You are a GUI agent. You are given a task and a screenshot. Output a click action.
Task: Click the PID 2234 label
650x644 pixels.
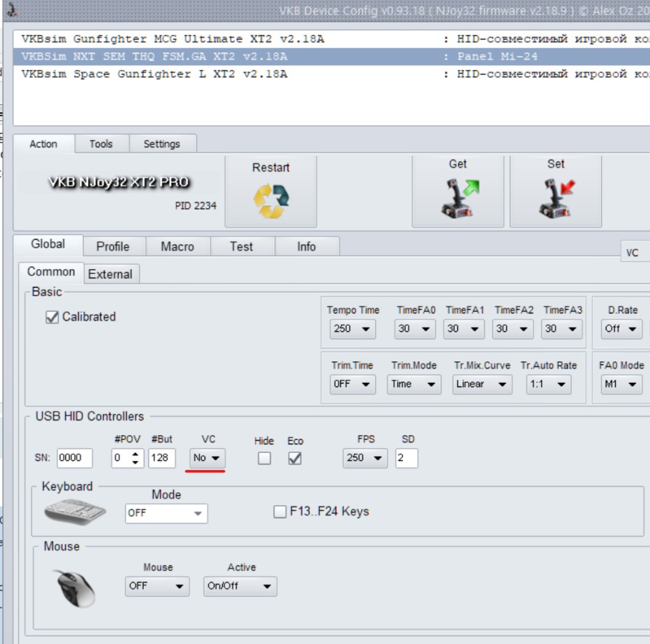tap(195, 206)
